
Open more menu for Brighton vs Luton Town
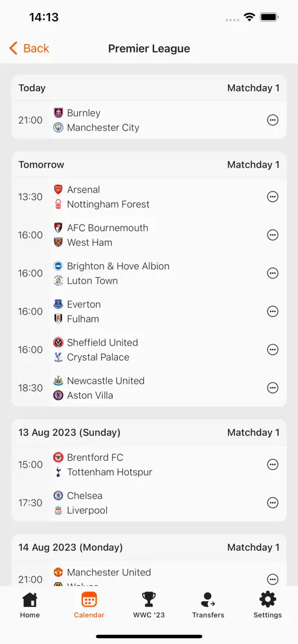pyautogui.click(x=273, y=273)
